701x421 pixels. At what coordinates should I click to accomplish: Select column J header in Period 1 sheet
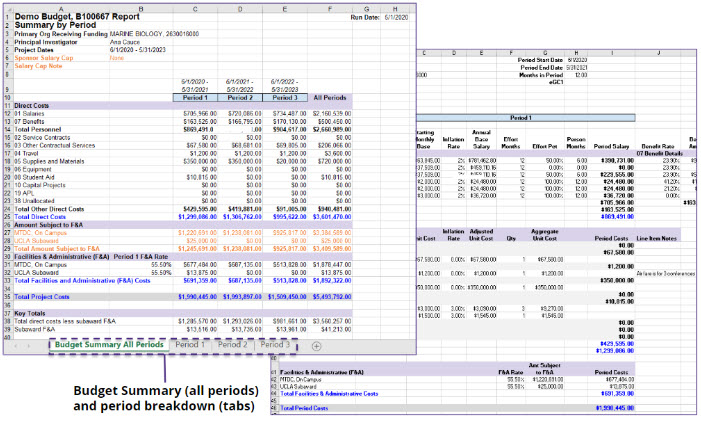coord(659,53)
